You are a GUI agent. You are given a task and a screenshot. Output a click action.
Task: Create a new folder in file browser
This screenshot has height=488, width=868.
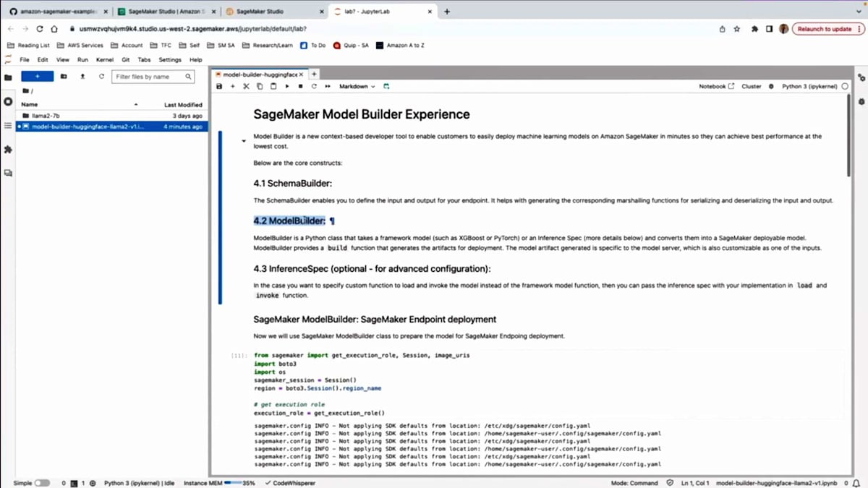[x=64, y=76]
